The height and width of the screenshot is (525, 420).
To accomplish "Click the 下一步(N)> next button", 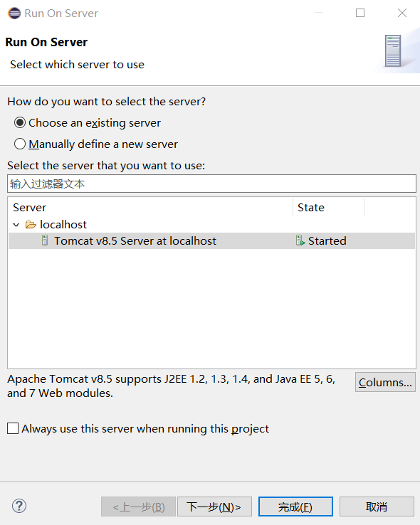I will (214, 507).
